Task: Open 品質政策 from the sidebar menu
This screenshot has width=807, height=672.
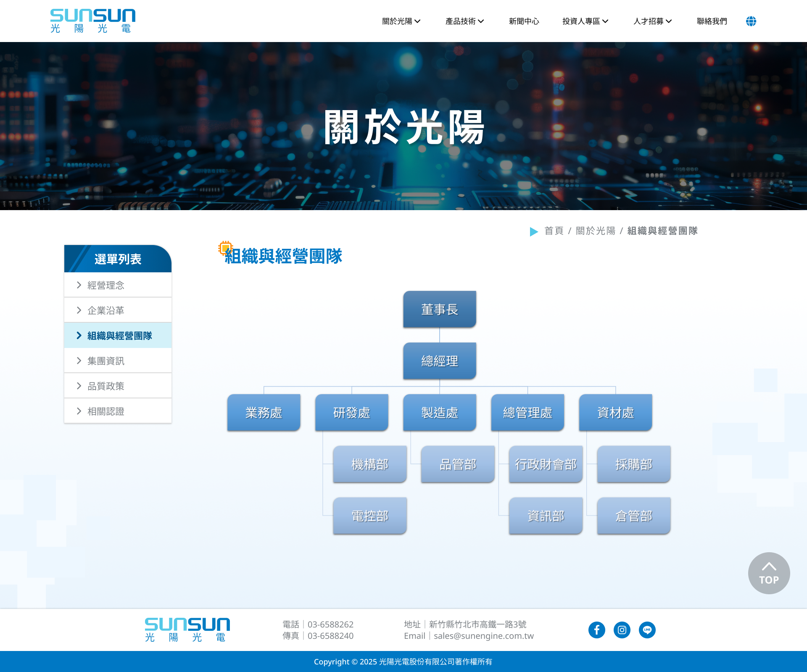Action: [106, 386]
